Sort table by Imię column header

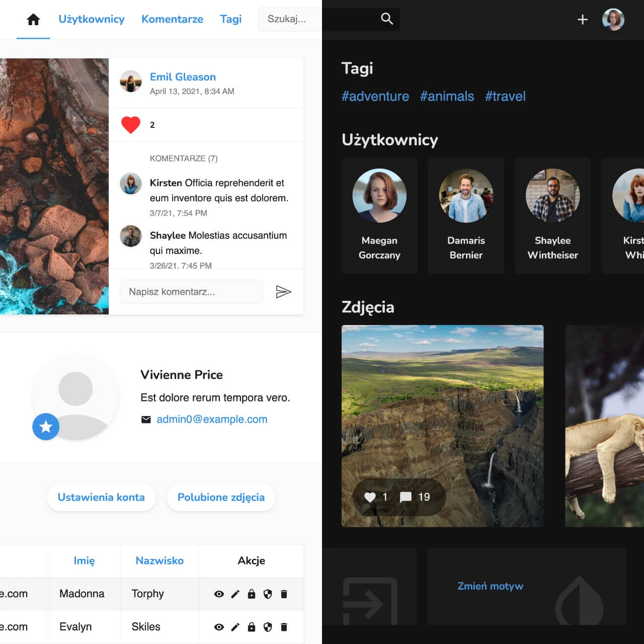[x=84, y=560]
